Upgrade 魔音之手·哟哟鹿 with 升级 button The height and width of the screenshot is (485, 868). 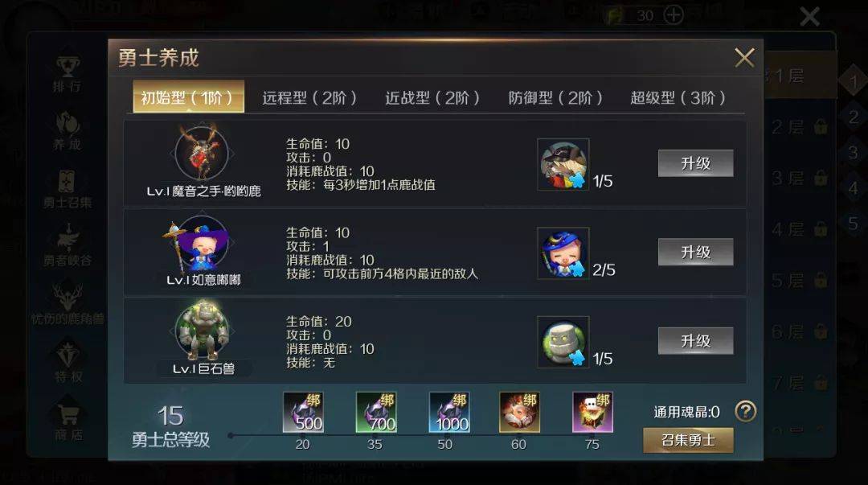[695, 163]
